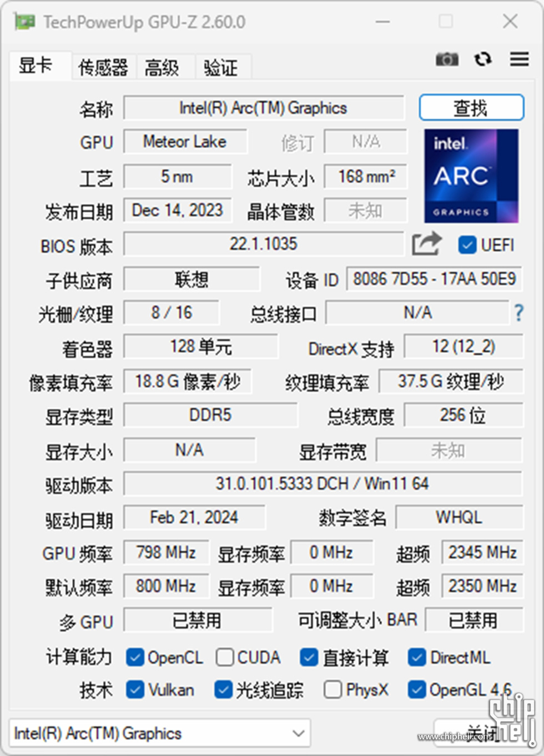The image size is (544, 756).
Task: Click the device ID 8086 7D55 field
Action: 435,278
